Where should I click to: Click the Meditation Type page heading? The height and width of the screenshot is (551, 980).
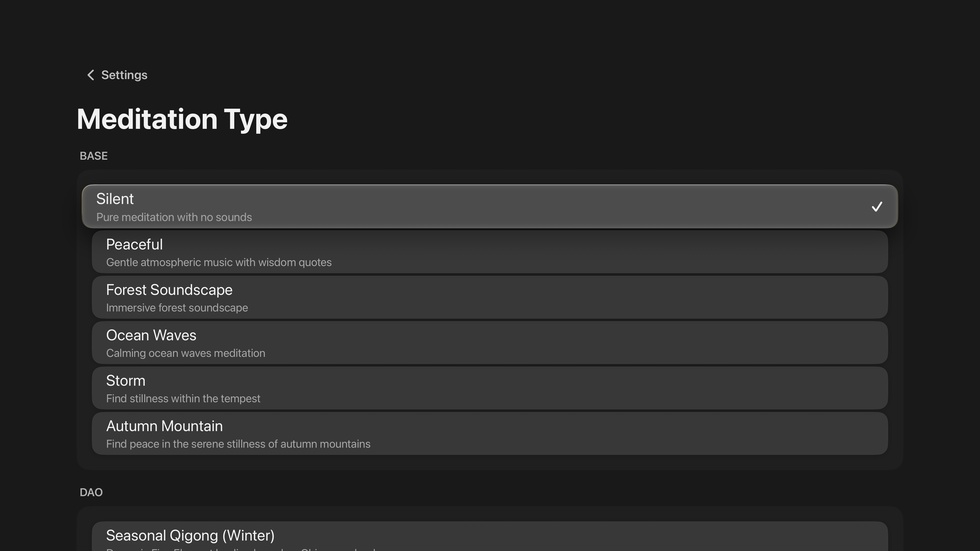182,119
